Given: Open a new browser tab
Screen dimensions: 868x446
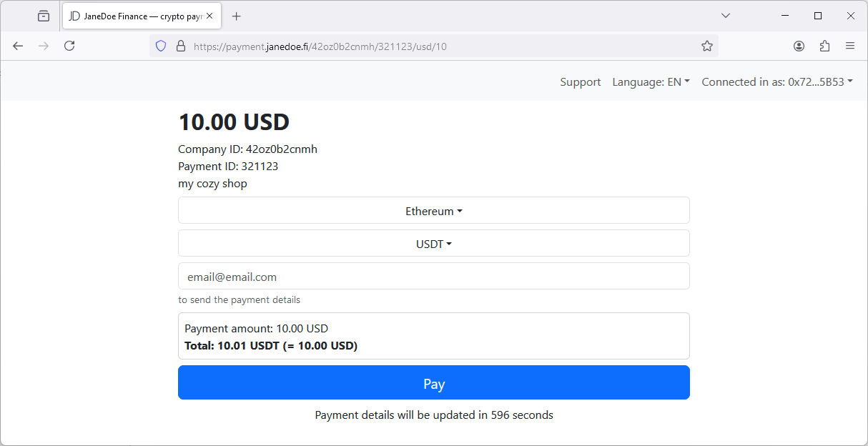Looking at the screenshot, I should point(237,16).
